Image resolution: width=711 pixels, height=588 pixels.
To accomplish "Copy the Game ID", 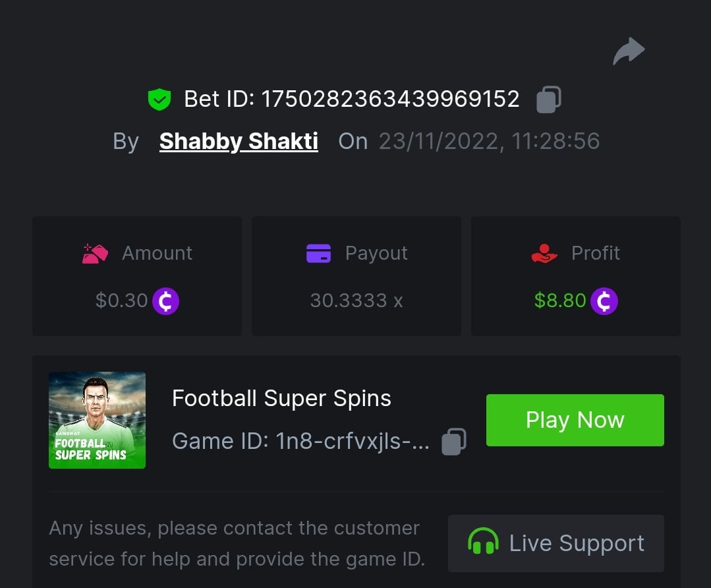I will pyautogui.click(x=453, y=441).
